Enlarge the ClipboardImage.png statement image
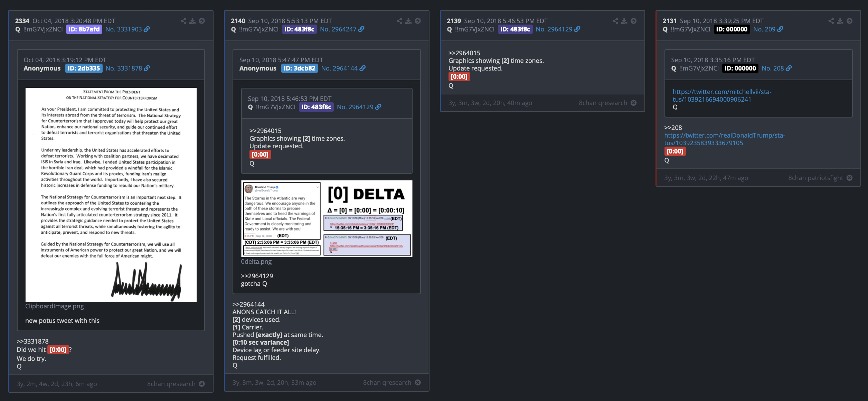This screenshot has height=401, width=868. pos(111,195)
